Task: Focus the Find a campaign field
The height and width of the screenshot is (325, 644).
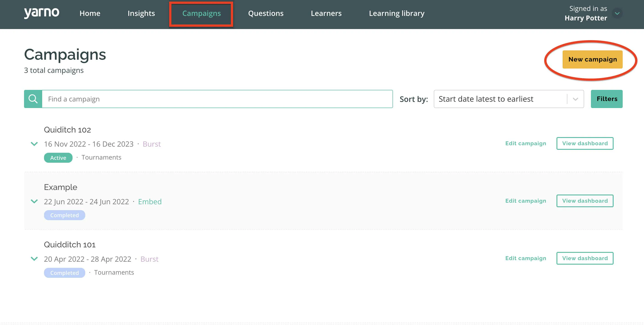Action: tap(217, 99)
